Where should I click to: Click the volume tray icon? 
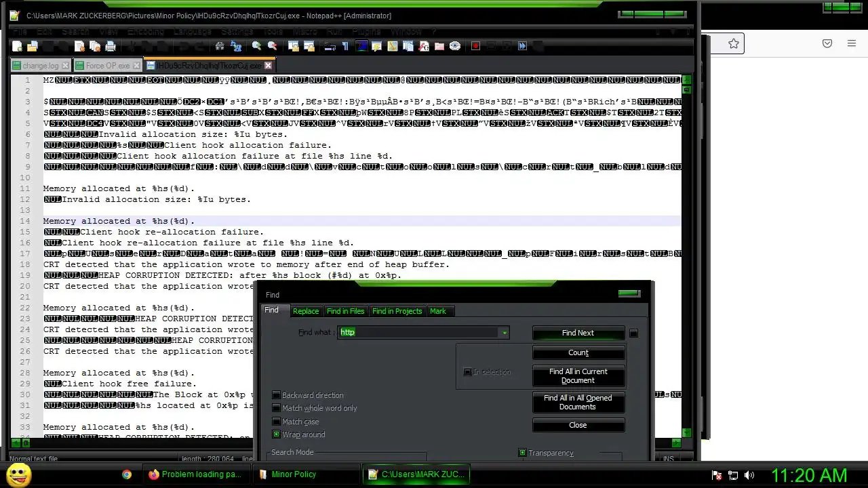749,475
